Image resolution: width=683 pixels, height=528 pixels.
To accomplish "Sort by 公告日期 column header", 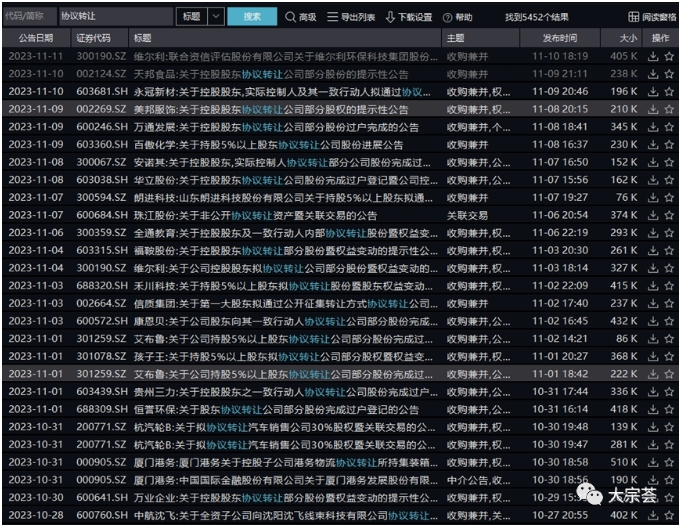I will click(x=36, y=38).
